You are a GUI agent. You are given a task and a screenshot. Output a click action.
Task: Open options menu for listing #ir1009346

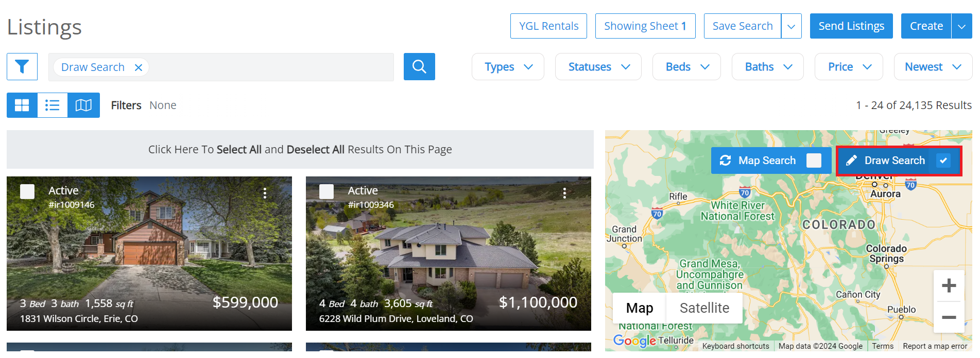564,193
